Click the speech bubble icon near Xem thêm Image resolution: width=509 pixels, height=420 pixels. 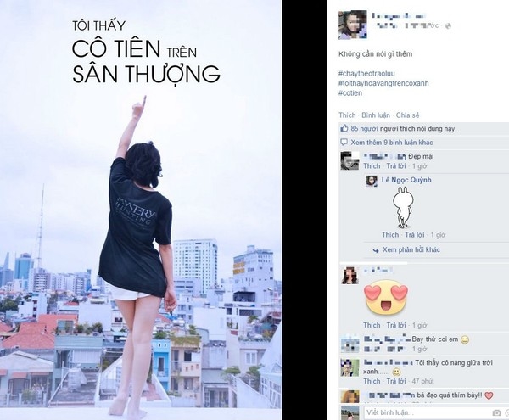pos(344,143)
